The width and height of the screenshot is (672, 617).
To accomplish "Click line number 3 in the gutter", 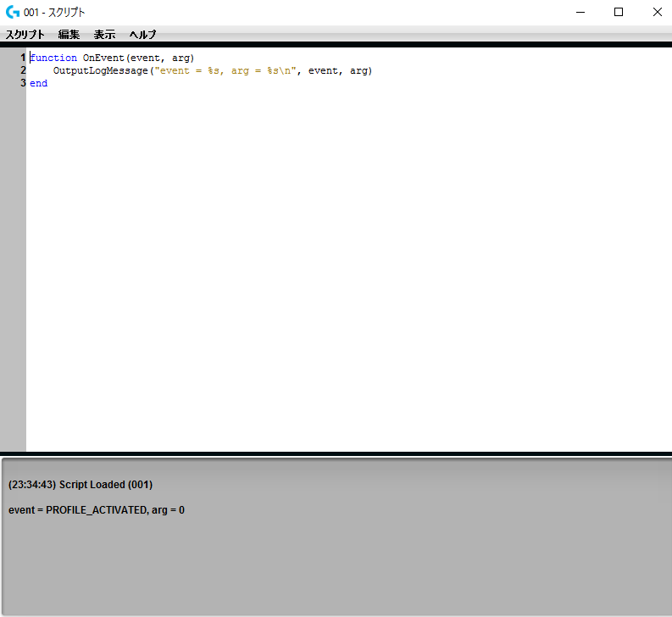I will [23, 83].
